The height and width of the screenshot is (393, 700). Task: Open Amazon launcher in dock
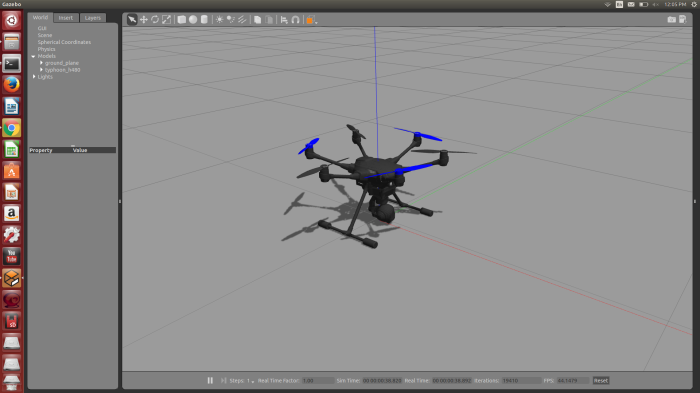click(12, 214)
